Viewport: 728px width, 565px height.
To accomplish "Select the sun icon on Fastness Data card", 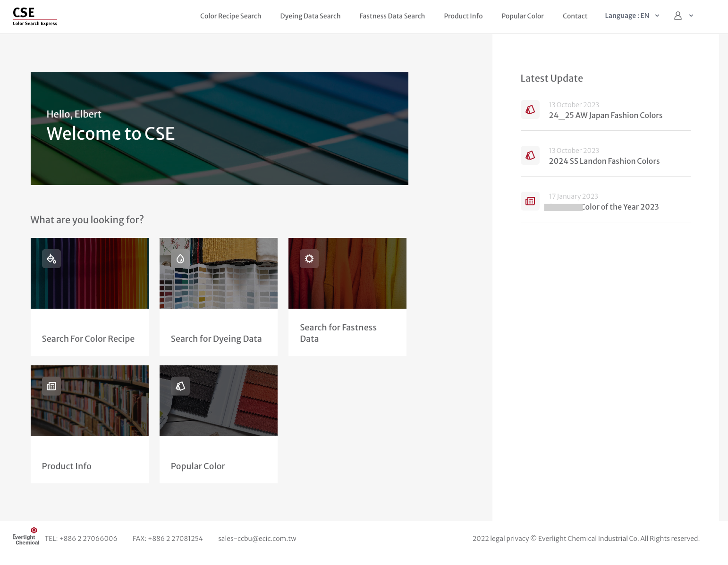I will coord(309,259).
